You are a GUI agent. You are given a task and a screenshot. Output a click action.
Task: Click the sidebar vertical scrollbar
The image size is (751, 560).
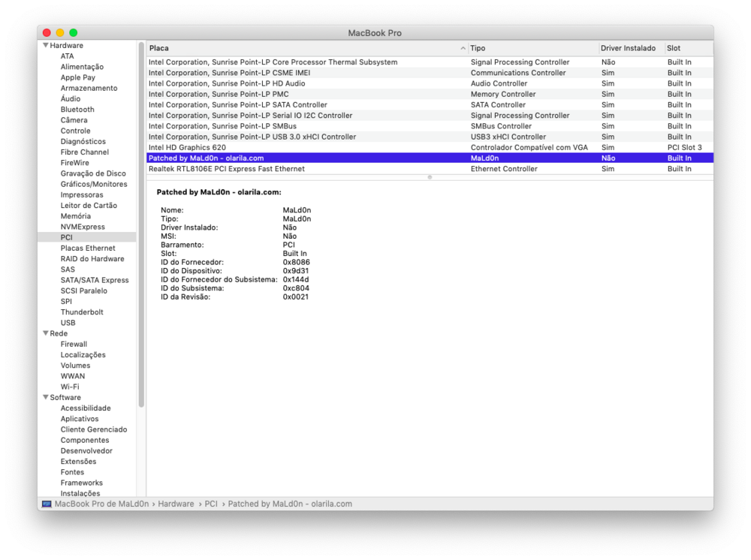[x=141, y=225]
